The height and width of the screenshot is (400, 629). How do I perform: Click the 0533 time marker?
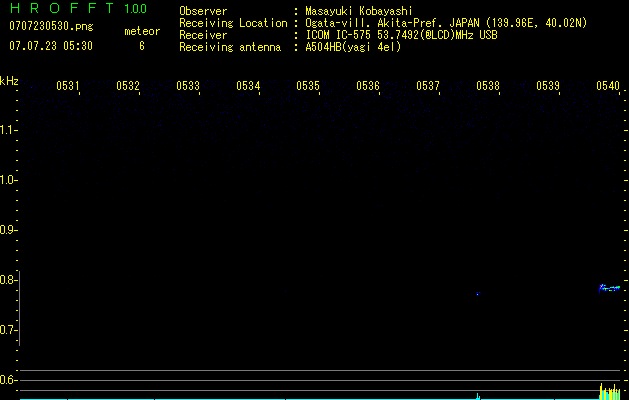tap(188, 86)
